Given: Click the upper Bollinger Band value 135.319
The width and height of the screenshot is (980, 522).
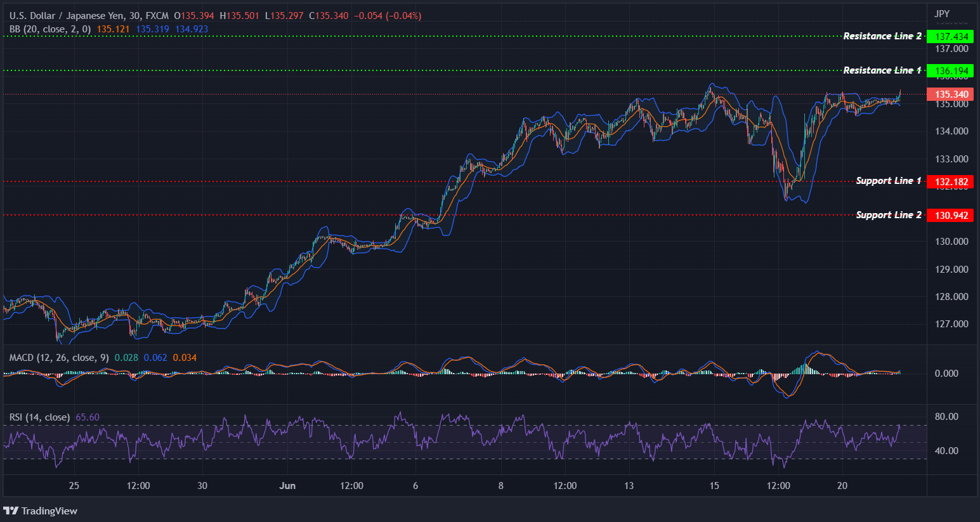Looking at the screenshot, I should coord(153,29).
